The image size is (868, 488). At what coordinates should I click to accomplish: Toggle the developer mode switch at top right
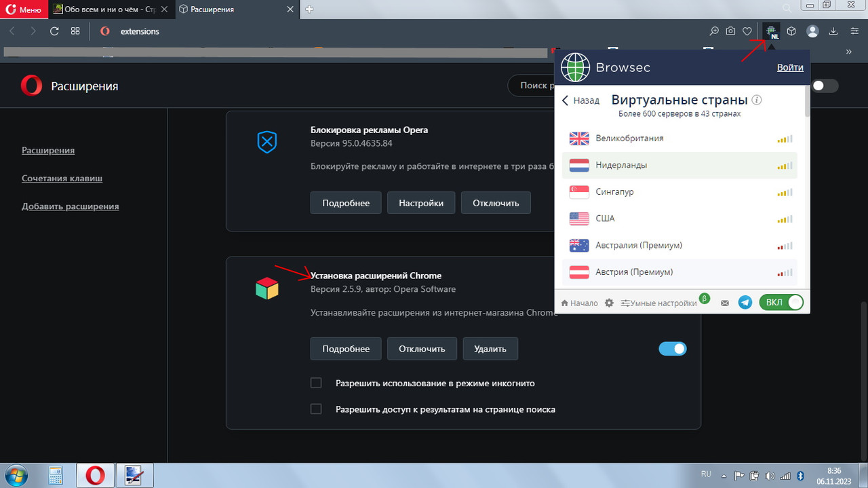[x=825, y=86]
